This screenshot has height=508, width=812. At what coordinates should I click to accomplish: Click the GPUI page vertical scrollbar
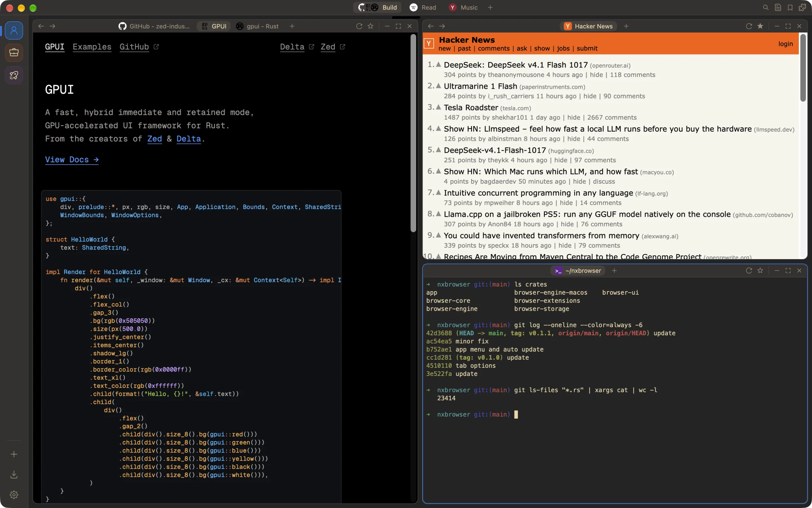pos(413,133)
